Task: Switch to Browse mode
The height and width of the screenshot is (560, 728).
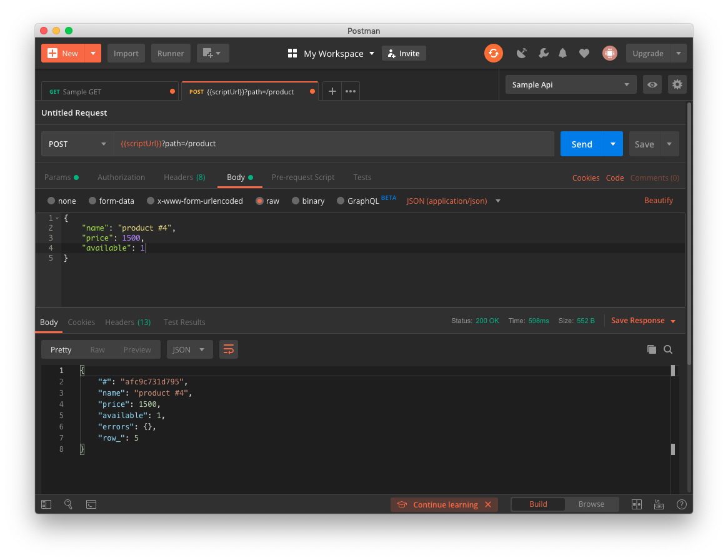Action: click(591, 504)
